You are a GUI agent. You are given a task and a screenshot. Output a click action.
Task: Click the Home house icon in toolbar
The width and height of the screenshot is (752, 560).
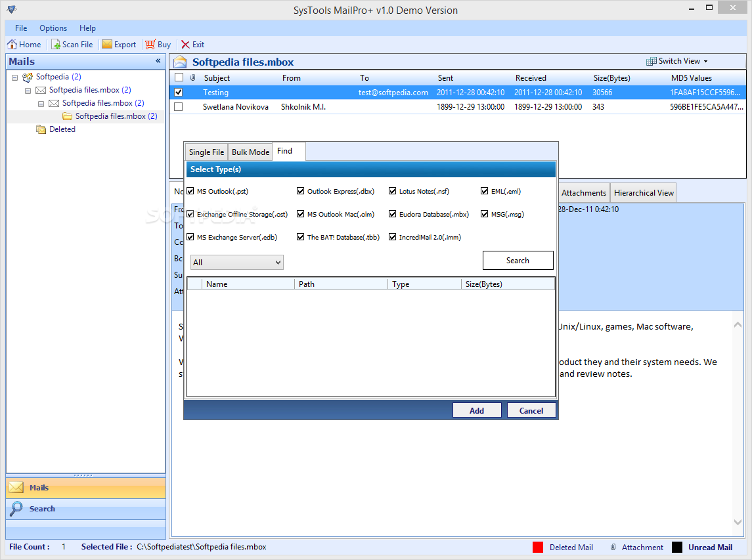pyautogui.click(x=12, y=45)
